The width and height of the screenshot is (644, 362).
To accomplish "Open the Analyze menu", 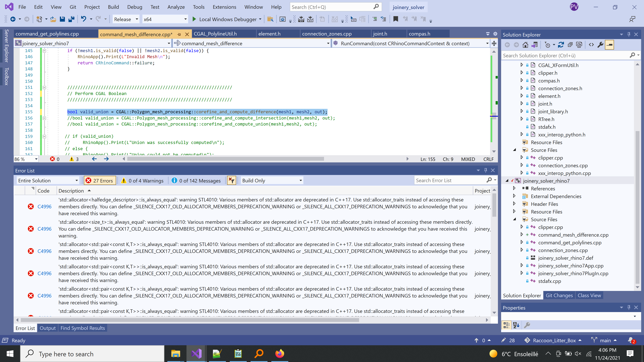I will [x=176, y=7].
